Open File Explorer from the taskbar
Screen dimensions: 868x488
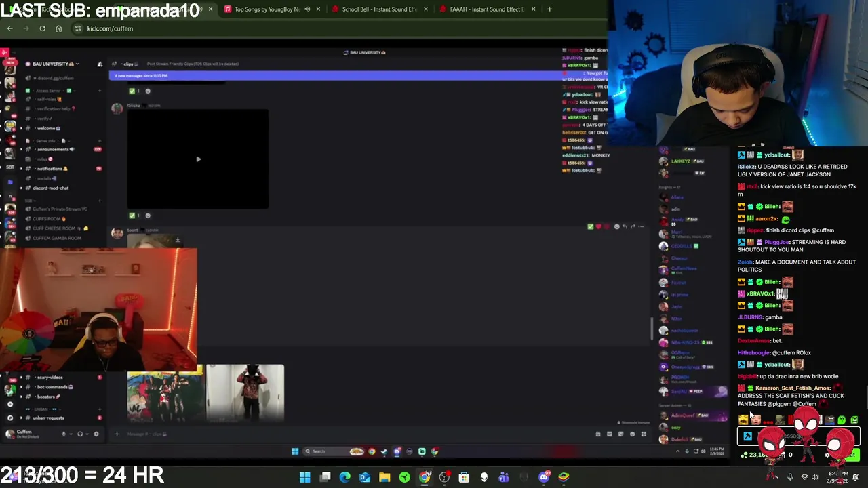[384, 477]
